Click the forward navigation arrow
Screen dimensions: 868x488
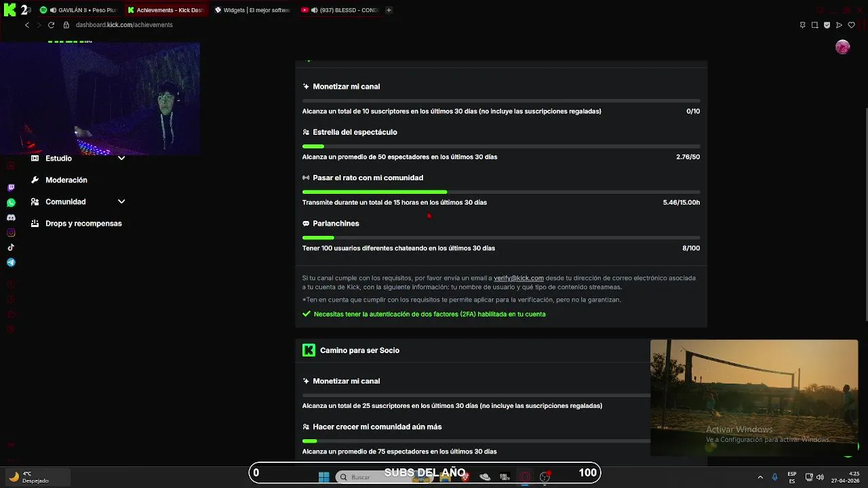[39, 25]
